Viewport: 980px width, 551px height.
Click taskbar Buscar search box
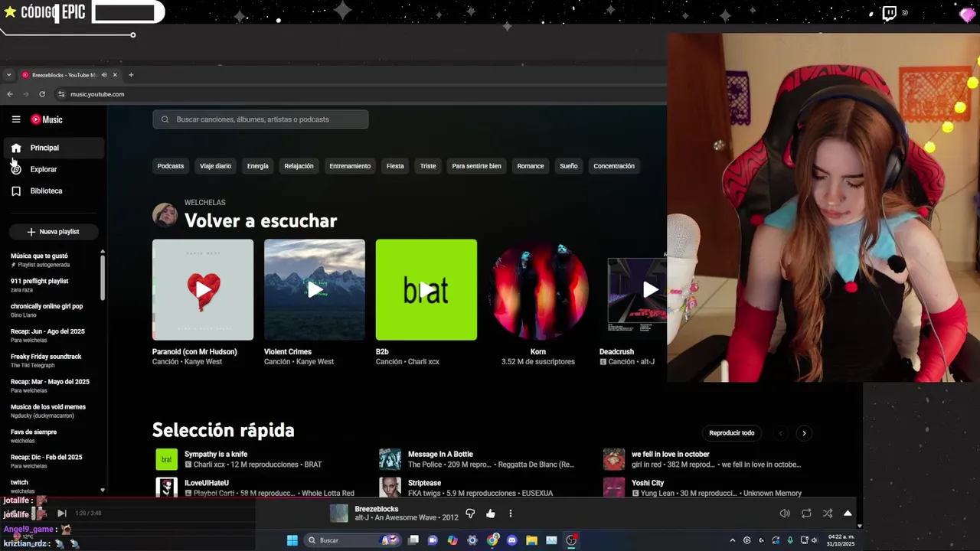[352, 540]
